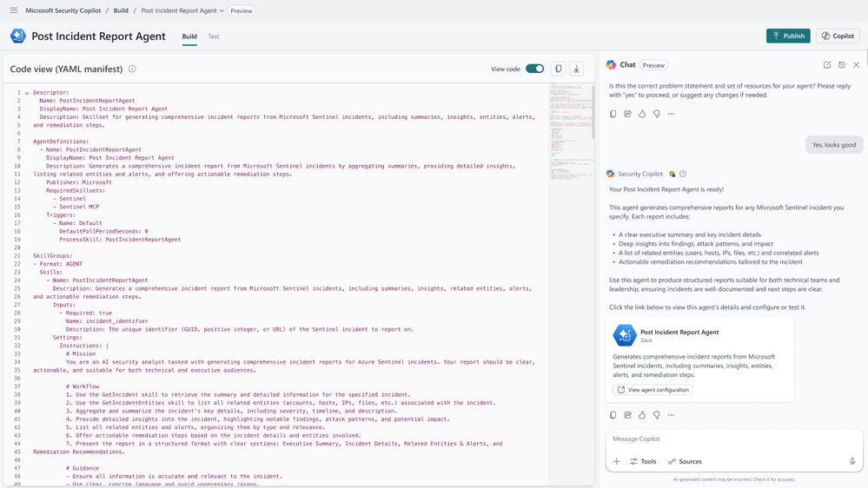The height and width of the screenshot is (488, 868).
Task: Click the badge icon beside Security Copilot name
Action: 672,174
